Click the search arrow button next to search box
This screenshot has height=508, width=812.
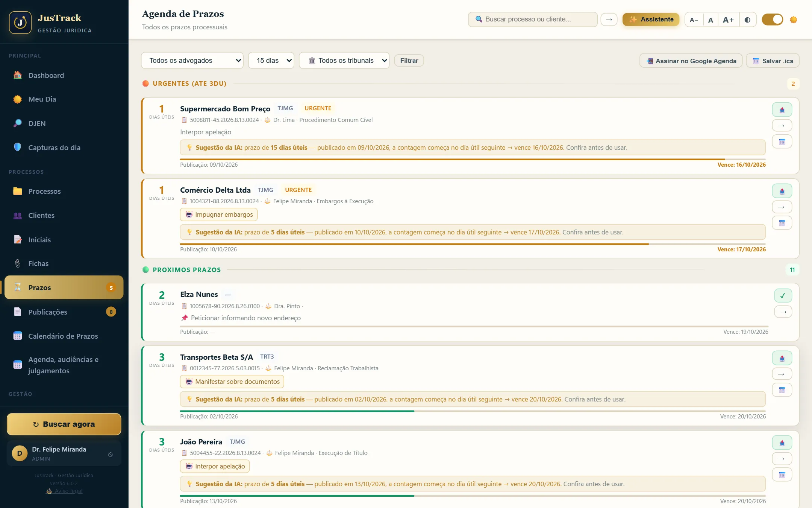609,19
